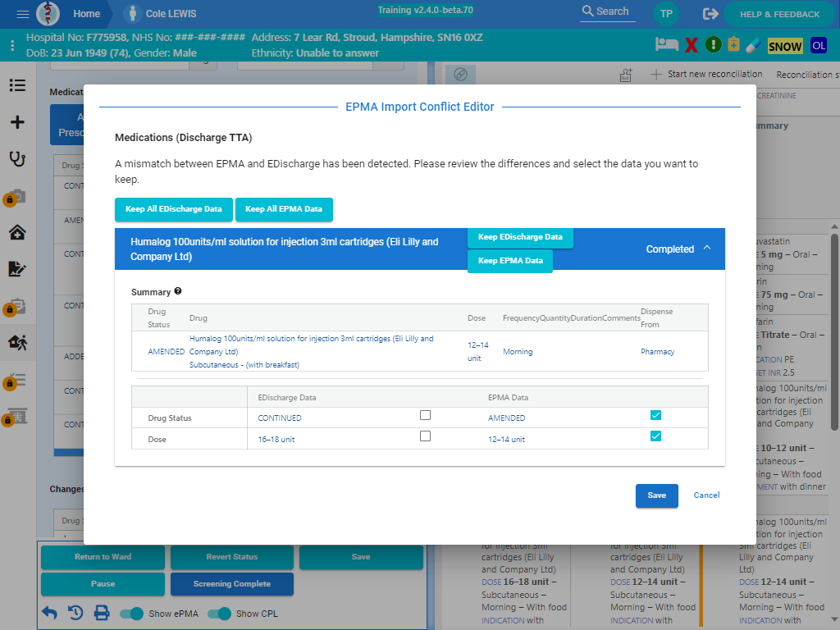Image resolution: width=840 pixels, height=630 pixels.
Task: Check EDischarge Drug Status CONTINUED checkbox
Action: pyautogui.click(x=426, y=415)
